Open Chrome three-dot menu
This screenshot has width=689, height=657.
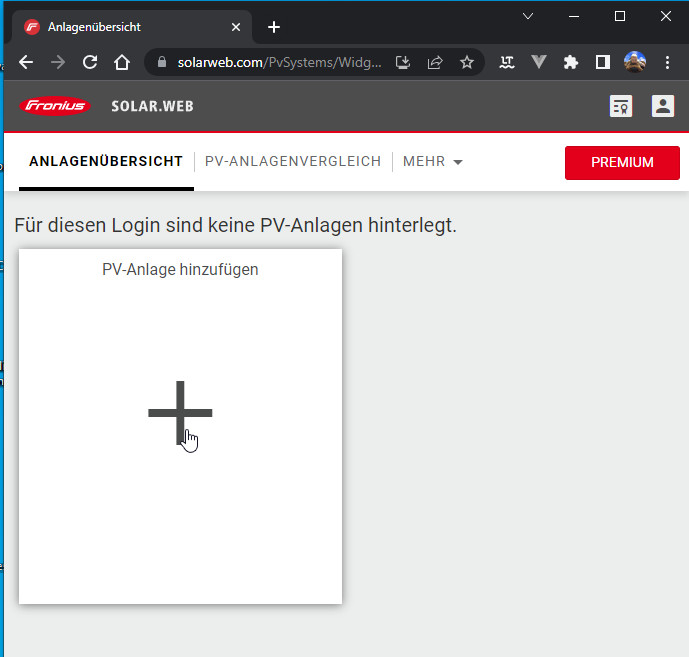[x=667, y=62]
